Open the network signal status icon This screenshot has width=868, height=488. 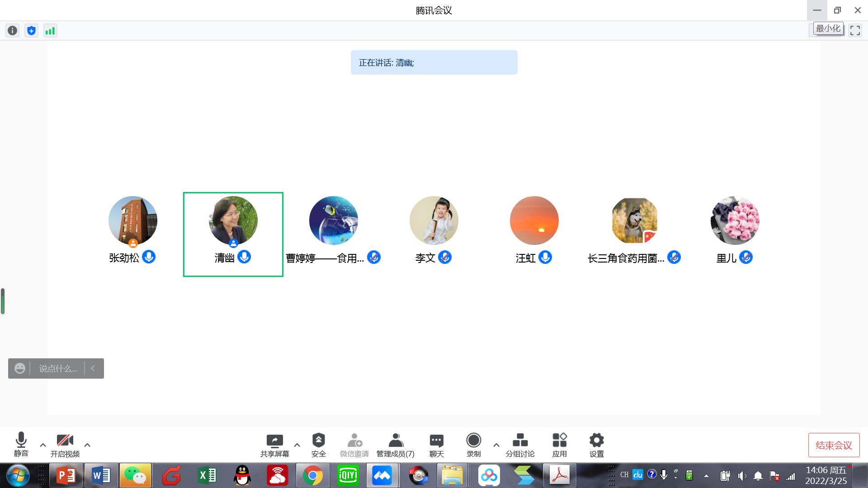click(50, 31)
